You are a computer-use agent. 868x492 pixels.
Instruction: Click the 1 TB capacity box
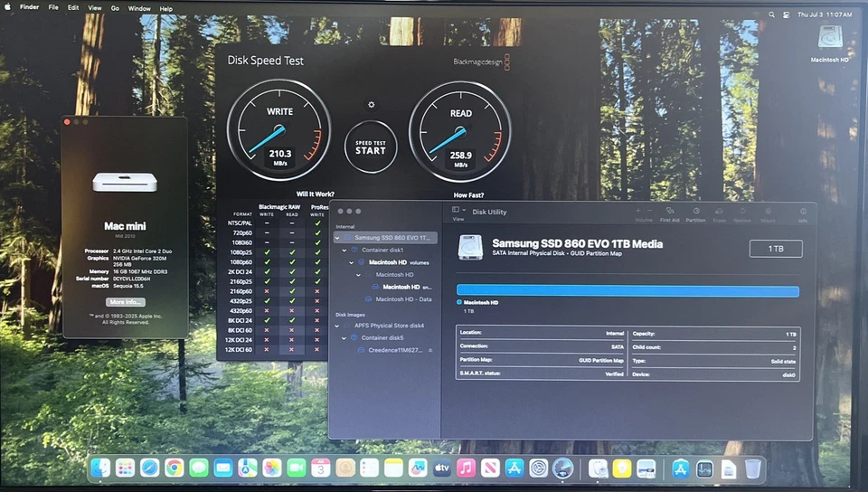[776, 249]
